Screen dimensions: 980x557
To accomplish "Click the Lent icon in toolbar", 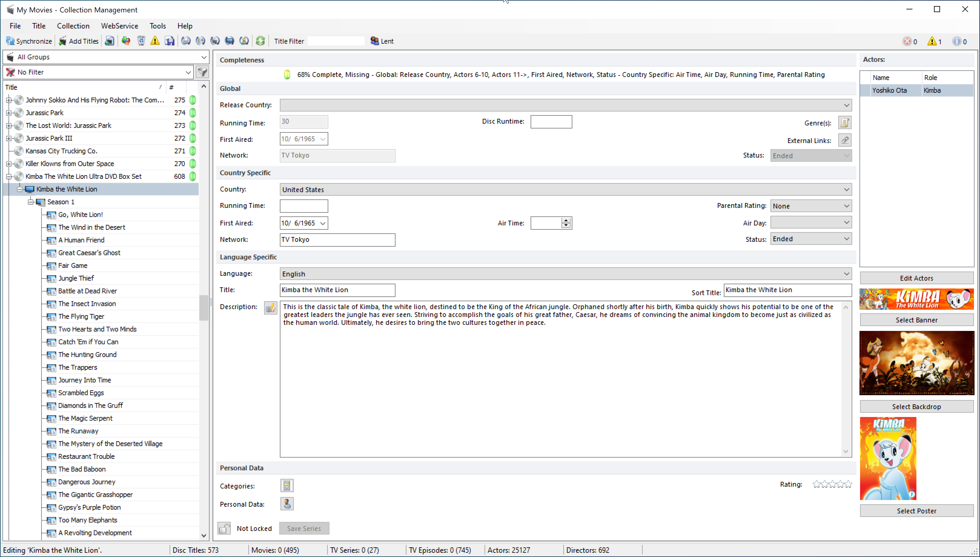I will (x=374, y=41).
